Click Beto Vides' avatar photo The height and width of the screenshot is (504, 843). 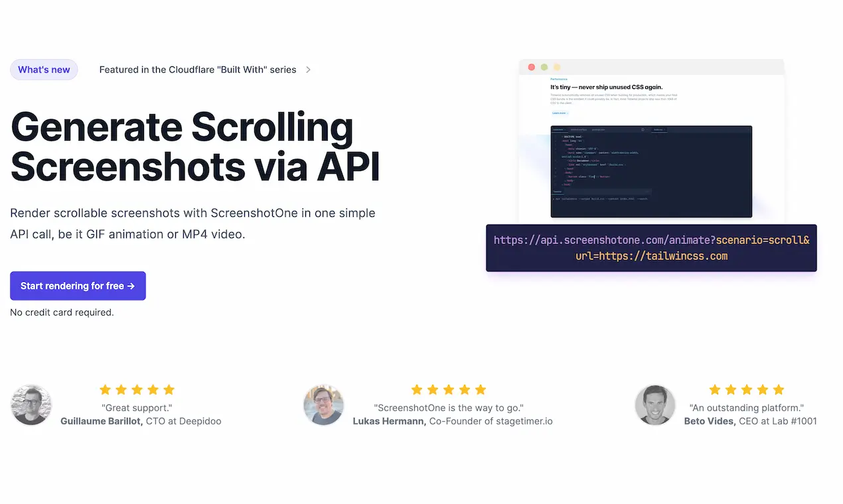[x=655, y=405]
